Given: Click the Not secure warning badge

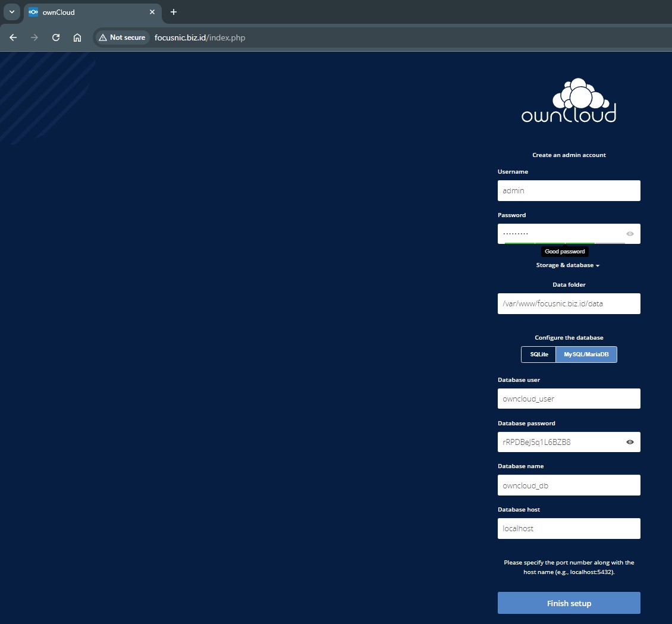Looking at the screenshot, I should click(x=122, y=37).
